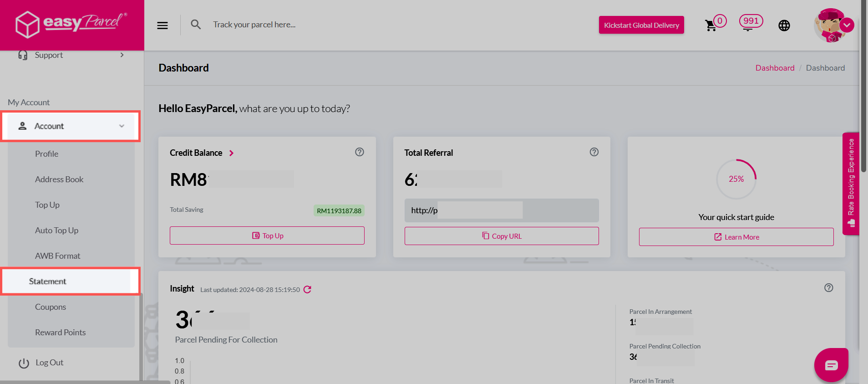Click the EasyParcel logo
Screen dimensions: 868x384
point(71,24)
